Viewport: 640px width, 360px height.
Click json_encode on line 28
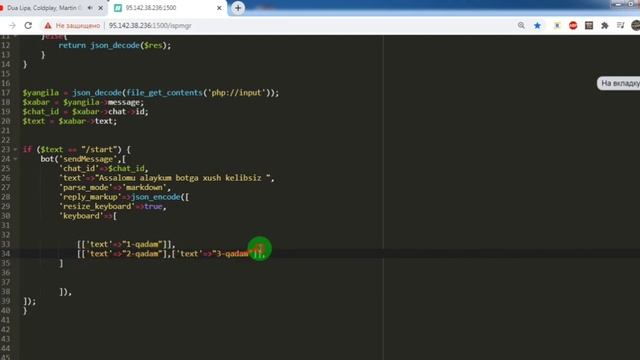[x=156, y=197]
